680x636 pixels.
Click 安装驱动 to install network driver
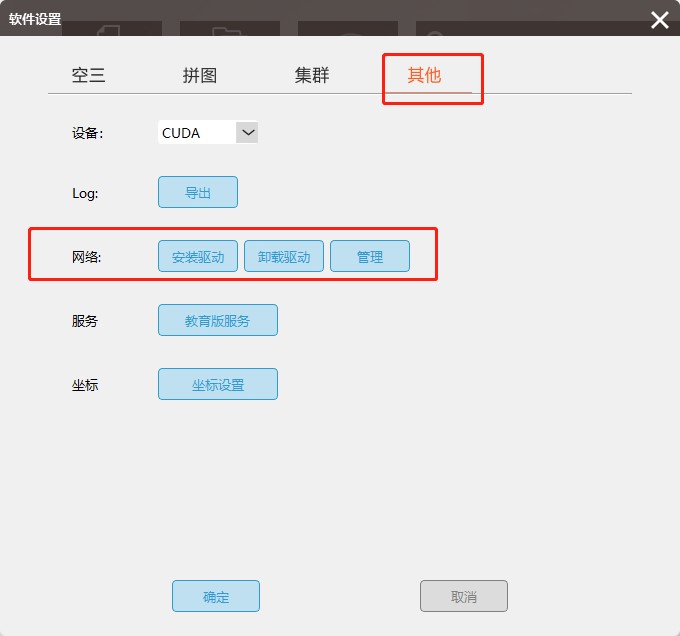pos(198,256)
